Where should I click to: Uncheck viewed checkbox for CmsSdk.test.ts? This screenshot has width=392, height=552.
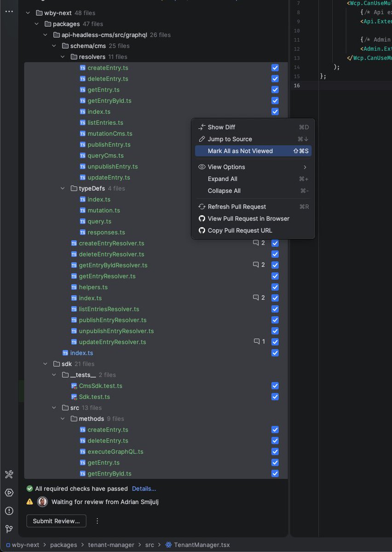pos(275,386)
